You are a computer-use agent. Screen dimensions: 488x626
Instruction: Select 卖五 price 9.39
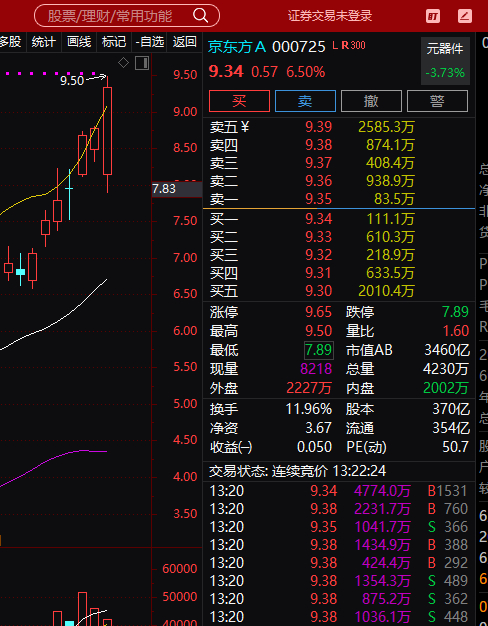[319, 127]
